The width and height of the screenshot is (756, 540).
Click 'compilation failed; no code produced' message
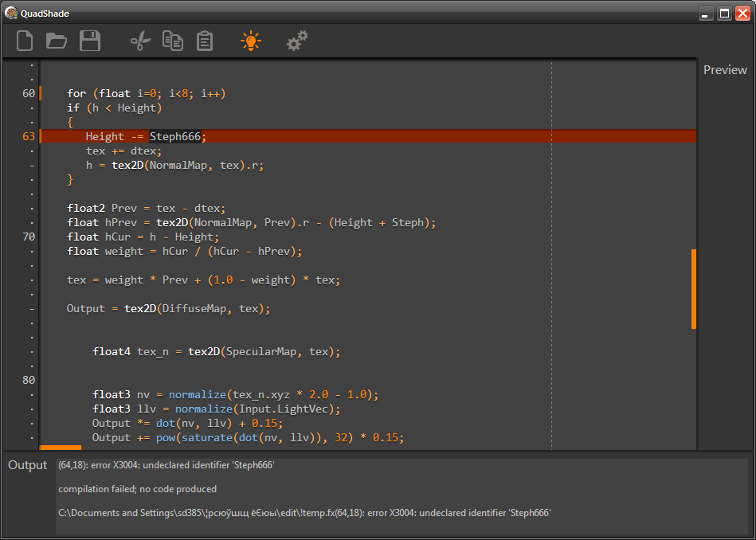click(x=137, y=489)
